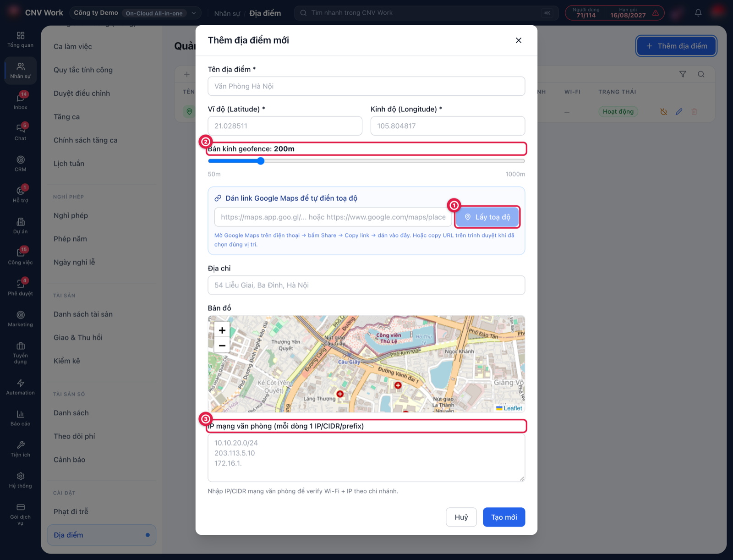Select Ca làm việc menu item
The width and height of the screenshot is (733, 560).
(x=73, y=46)
